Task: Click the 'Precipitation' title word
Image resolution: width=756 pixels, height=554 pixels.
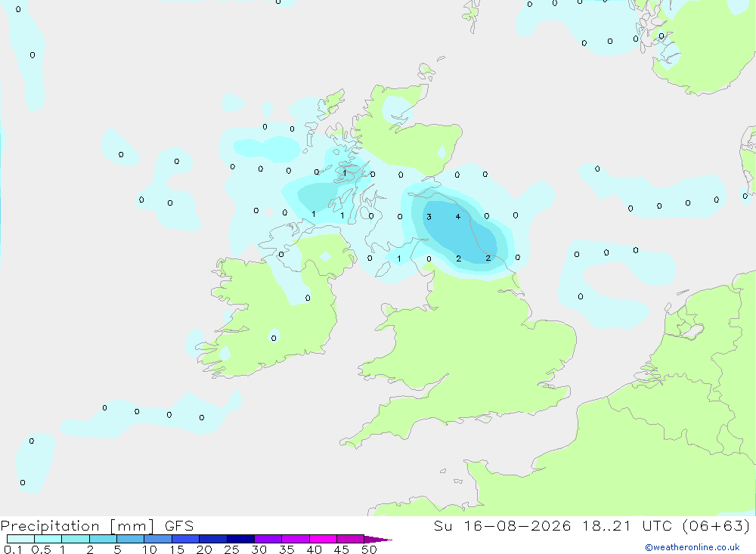Action: pyautogui.click(x=50, y=525)
